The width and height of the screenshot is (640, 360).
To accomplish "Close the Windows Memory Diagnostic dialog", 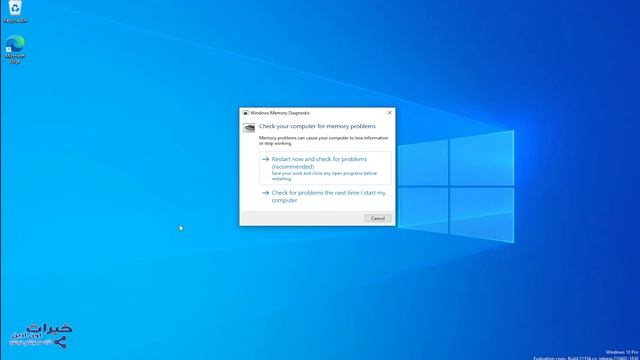I will (389, 113).
